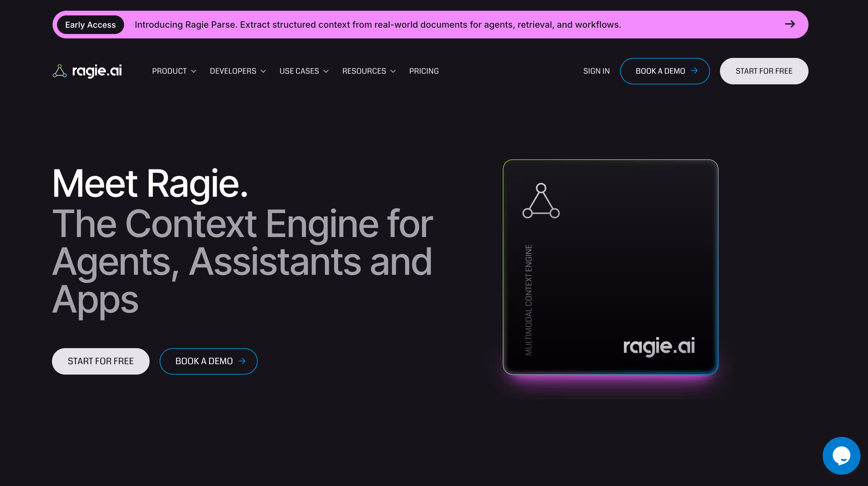
Task: Click the arrow on the announcement banner
Action: tap(790, 24)
